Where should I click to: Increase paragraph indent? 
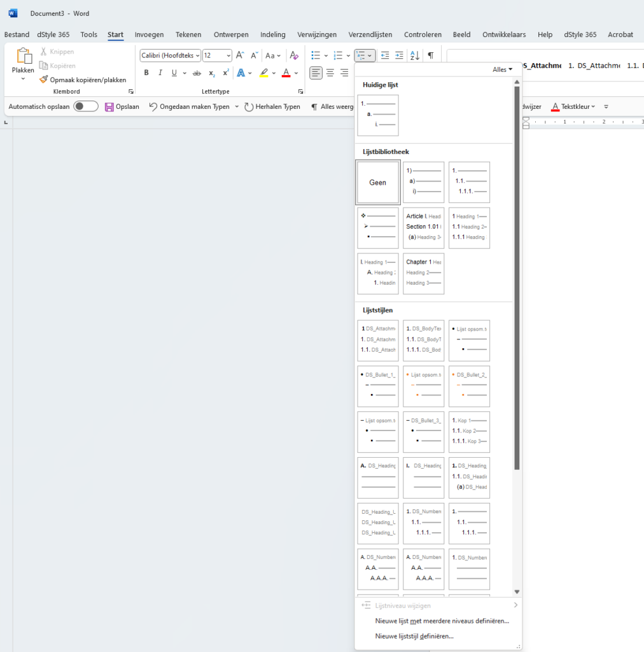[x=399, y=55]
